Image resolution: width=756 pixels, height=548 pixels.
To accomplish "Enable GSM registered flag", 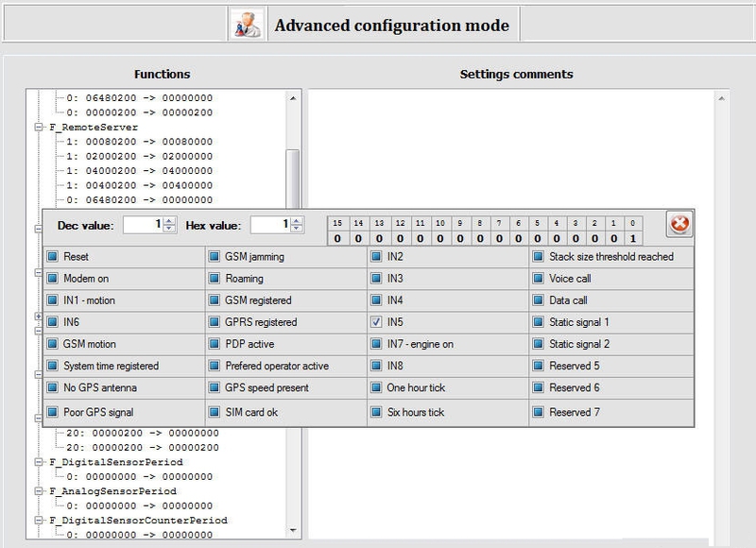I will coord(215,300).
